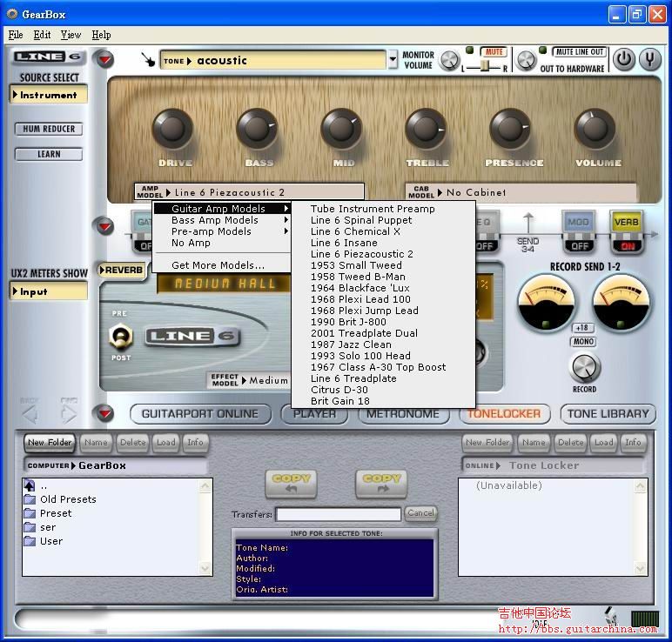Open the Tone Library panel

click(608, 414)
